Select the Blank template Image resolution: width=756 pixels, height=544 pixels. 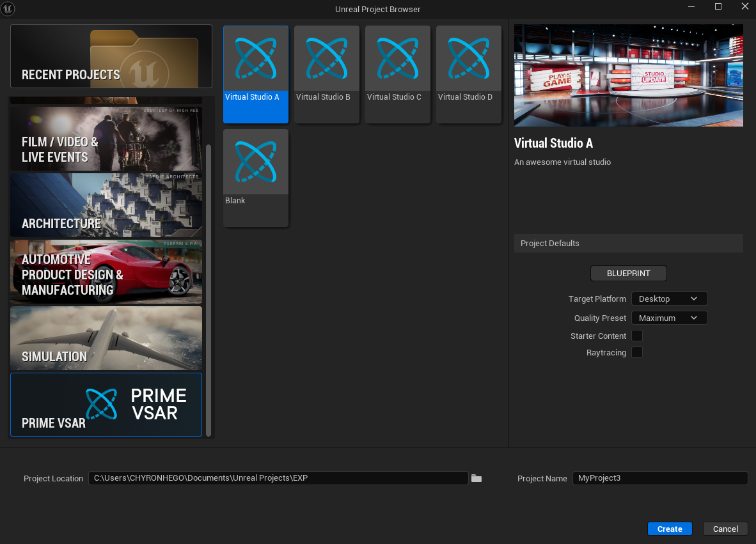tap(256, 178)
